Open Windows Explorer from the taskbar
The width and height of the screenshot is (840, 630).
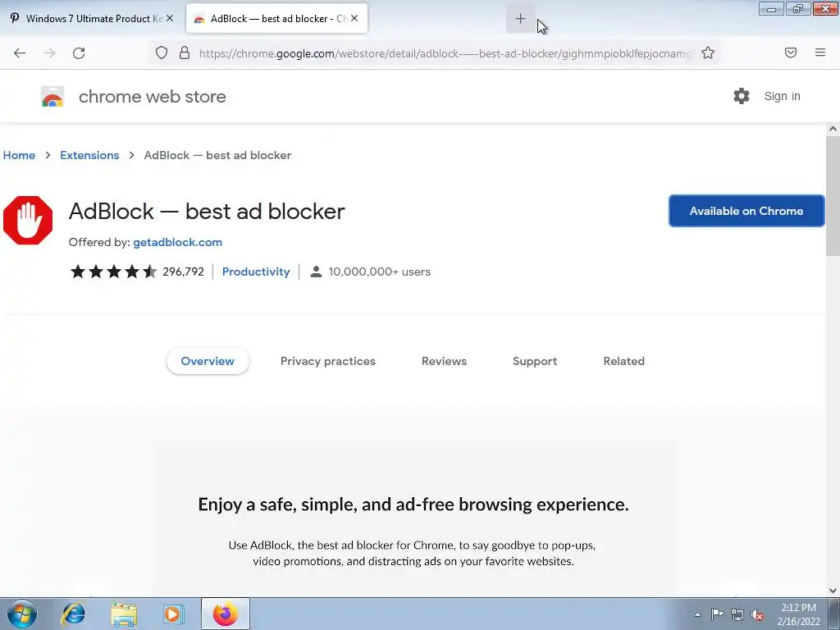pyautogui.click(x=124, y=614)
